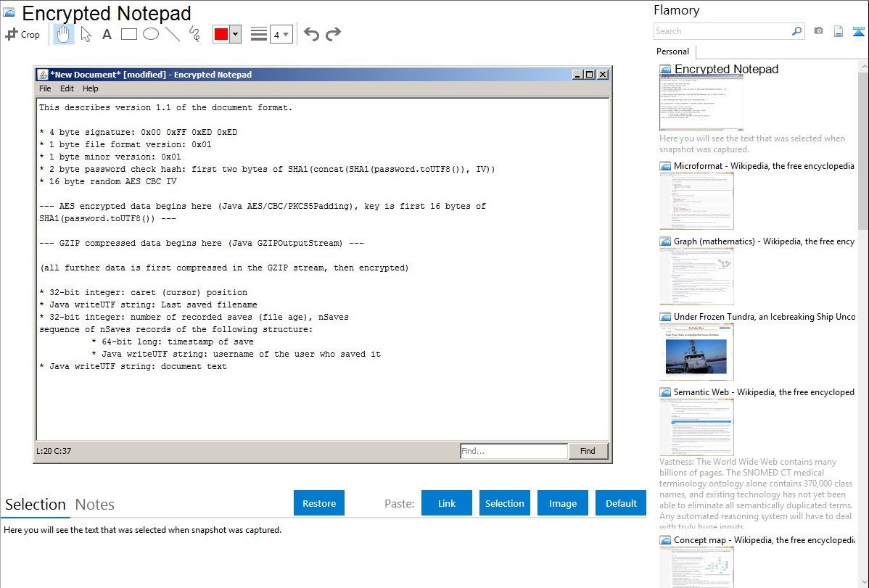Paste as Link button
869x588 pixels.
pyautogui.click(x=447, y=503)
